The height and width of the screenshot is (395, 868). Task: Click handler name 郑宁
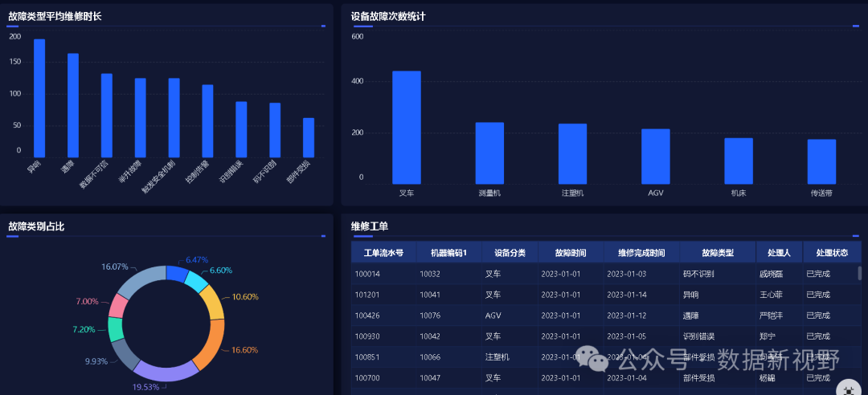click(x=768, y=336)
